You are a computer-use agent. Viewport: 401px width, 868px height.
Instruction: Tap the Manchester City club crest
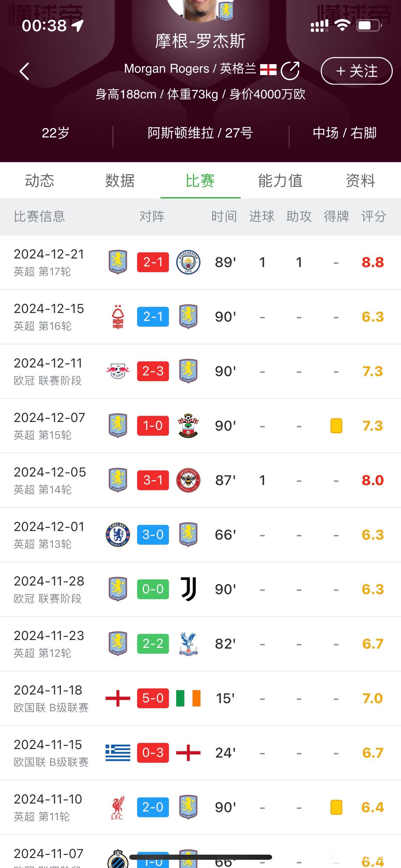188,262
